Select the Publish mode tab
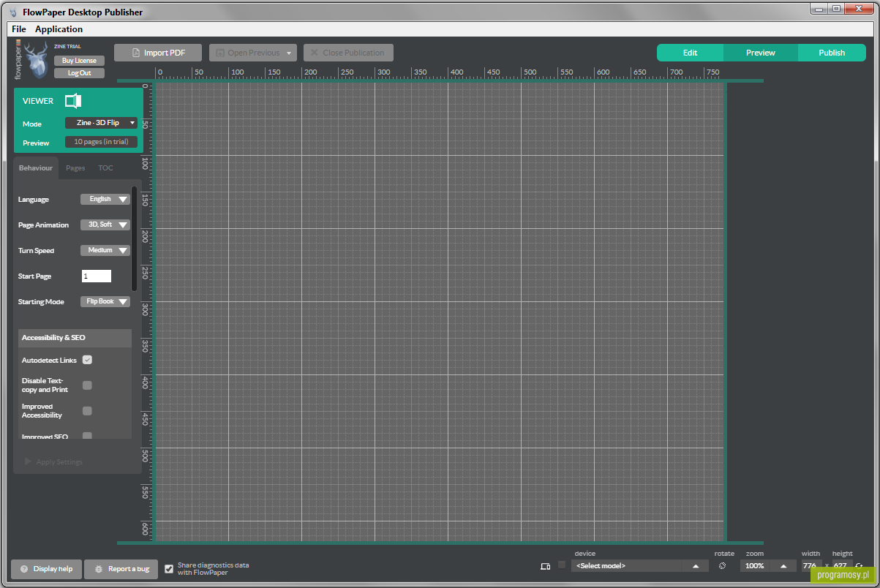Viewport: 880px width, 588px height. (832, 53)
